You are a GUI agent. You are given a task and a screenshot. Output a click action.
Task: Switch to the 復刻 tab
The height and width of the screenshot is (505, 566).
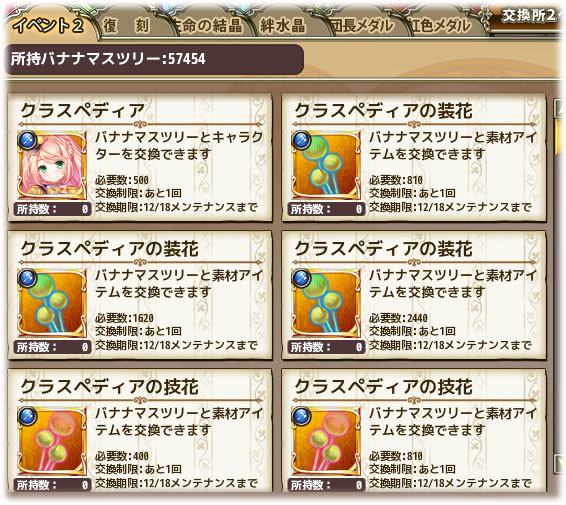(x=126, y=25)
